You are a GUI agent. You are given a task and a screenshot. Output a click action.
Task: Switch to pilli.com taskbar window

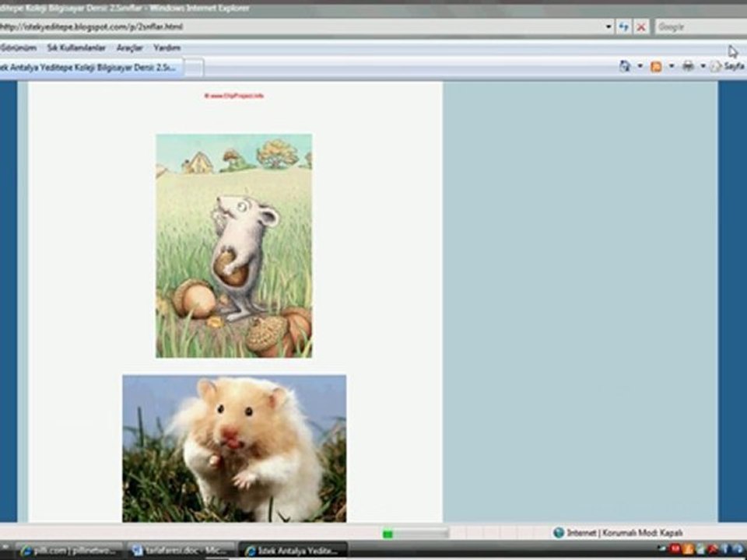[x=68, y=551]
